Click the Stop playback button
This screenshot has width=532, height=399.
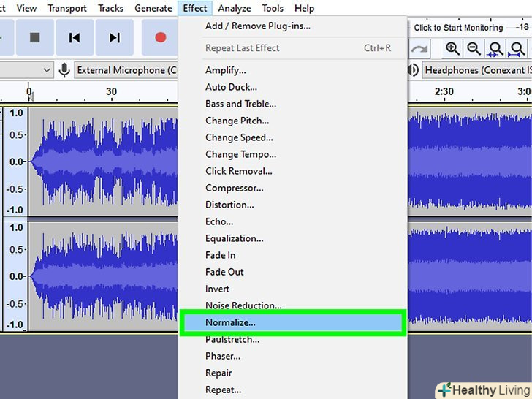(x=34, y=37)
